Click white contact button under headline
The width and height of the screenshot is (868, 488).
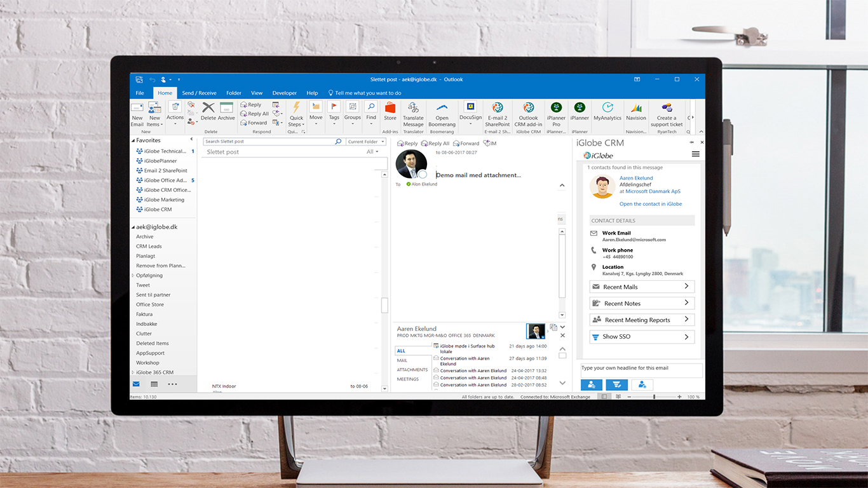click(642, 384)
